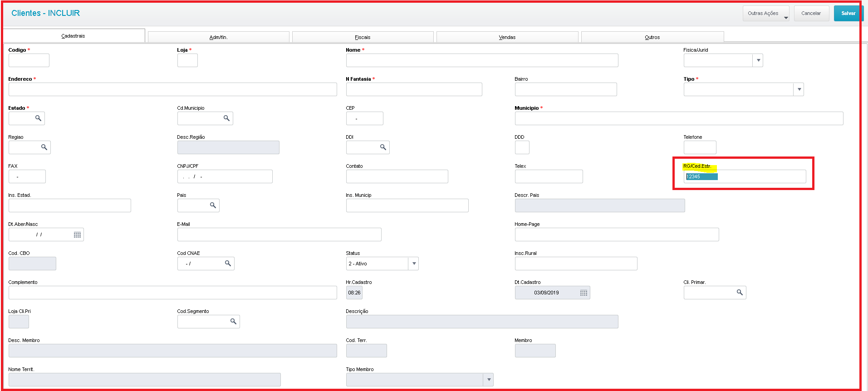
Task: Open the Outras Ações menu button
Action: pyautogui.click(x=766, y=14)
